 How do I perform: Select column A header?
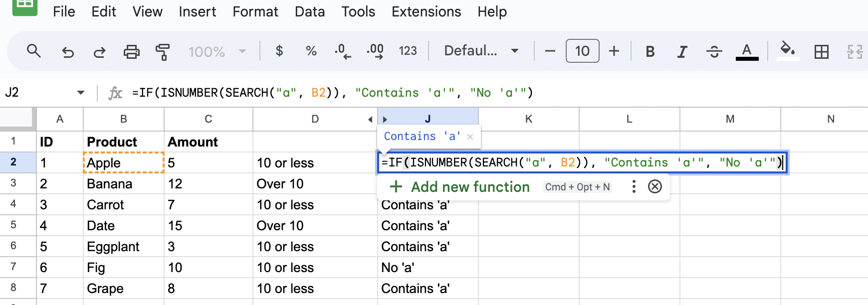click(x=60, y=119)
